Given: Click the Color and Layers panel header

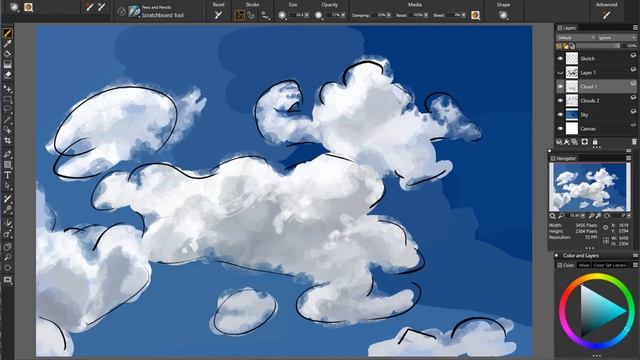Looking at the screenshot, I should pos(580,256).
